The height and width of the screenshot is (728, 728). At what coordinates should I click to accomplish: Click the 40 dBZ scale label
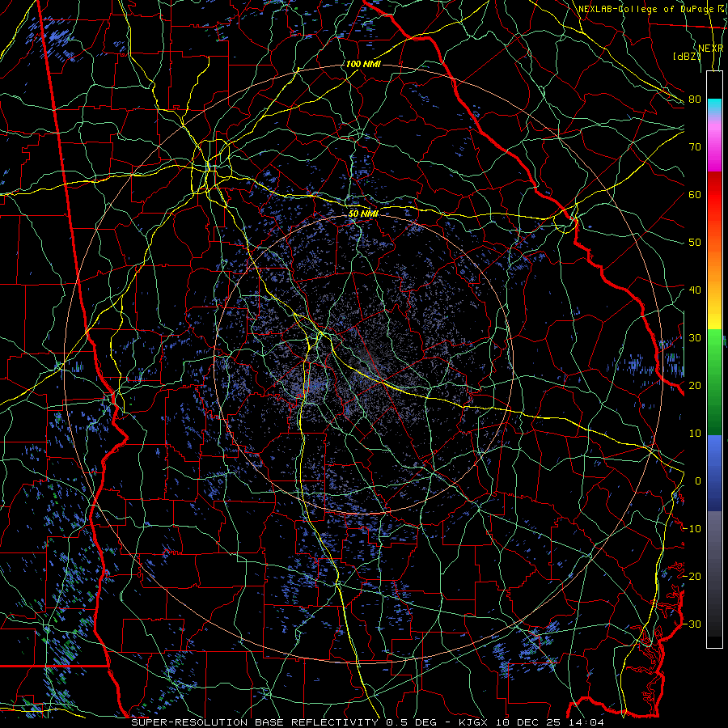695,290
